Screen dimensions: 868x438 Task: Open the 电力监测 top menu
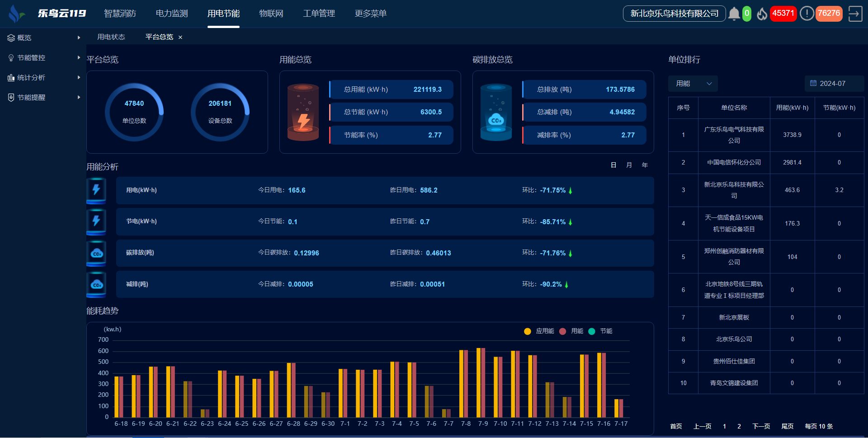pyautogui.click(x=171, y=14)
